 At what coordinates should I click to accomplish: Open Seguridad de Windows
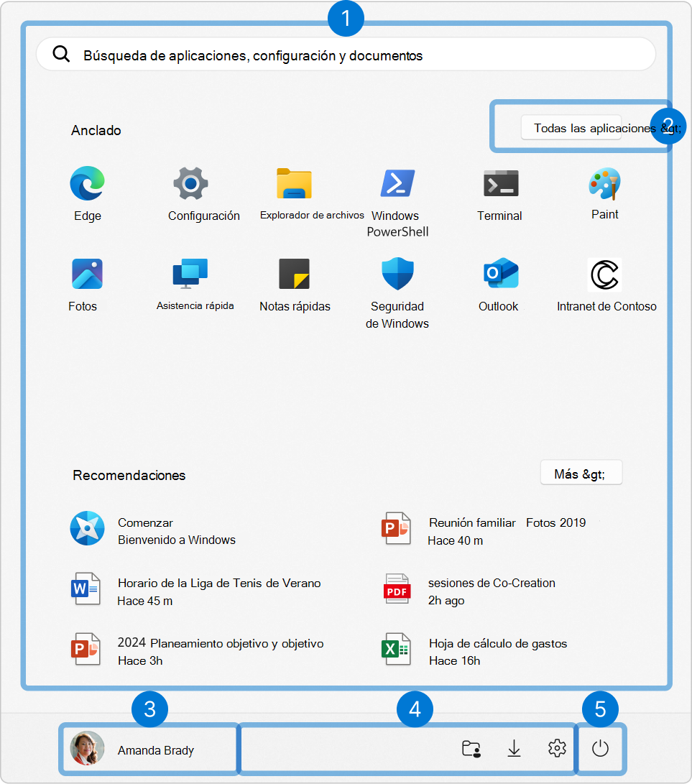[397, 274]
